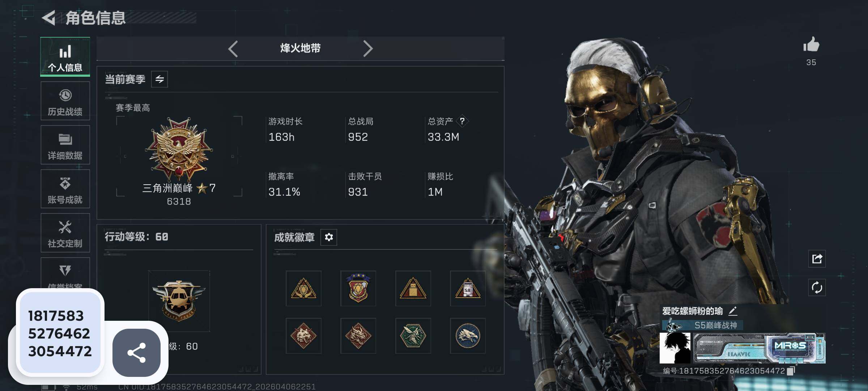Refresh the character with the circular arrows icon
Viewport: 868px width, 391px height.
click(817, 288)
